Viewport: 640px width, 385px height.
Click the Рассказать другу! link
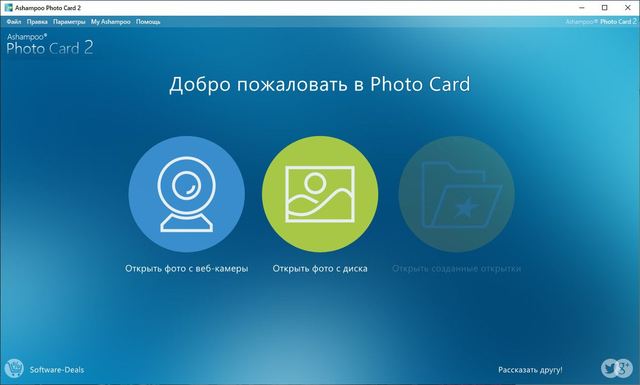530,370
